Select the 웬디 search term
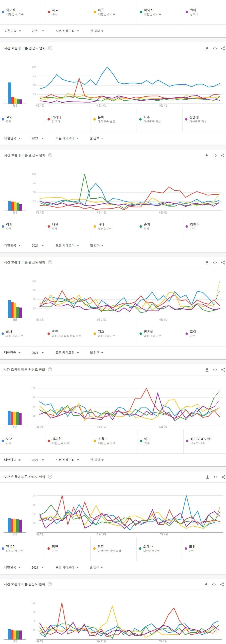Screen dimensions: 226x644 coord(101,546)
